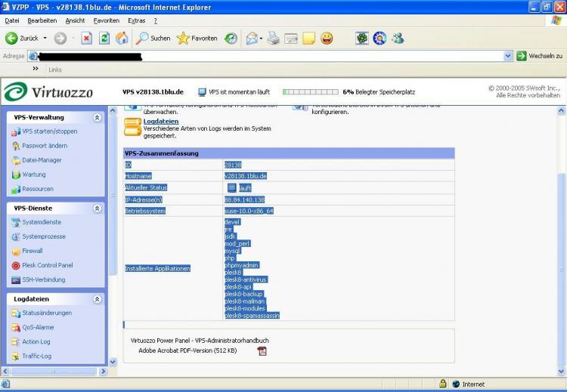Open the ? help menu
The image size is (567, 392).
pyautogui.click(x=156, y=20)
